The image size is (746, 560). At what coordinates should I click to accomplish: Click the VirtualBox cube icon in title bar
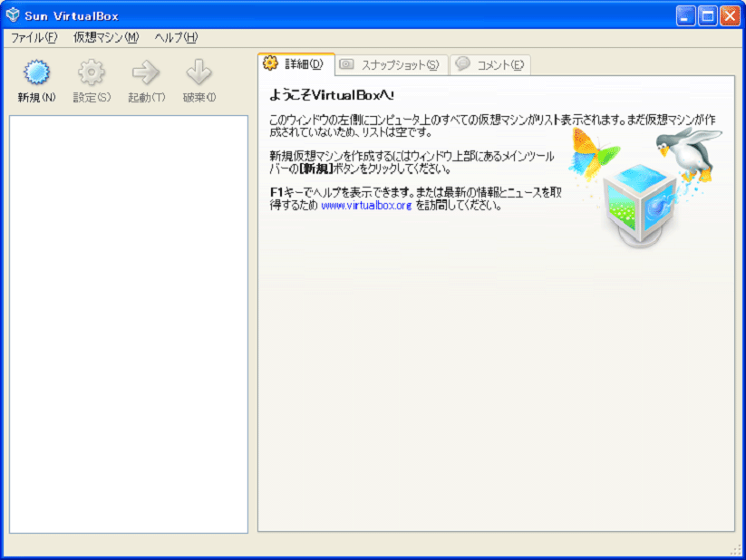13,14
